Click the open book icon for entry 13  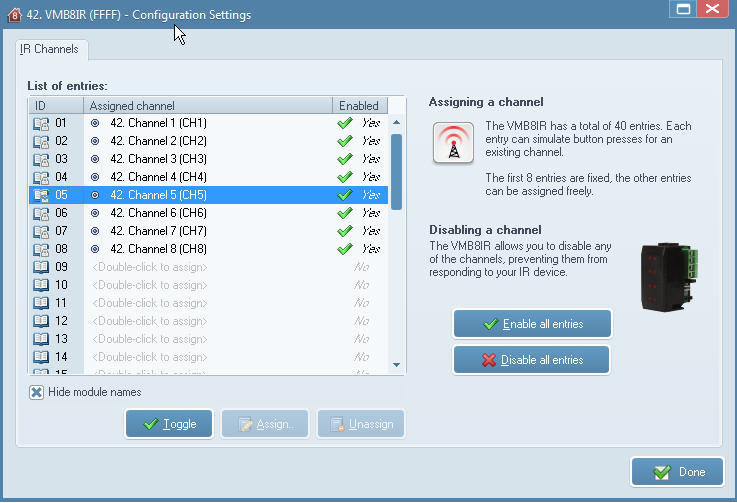click(41, 339)
